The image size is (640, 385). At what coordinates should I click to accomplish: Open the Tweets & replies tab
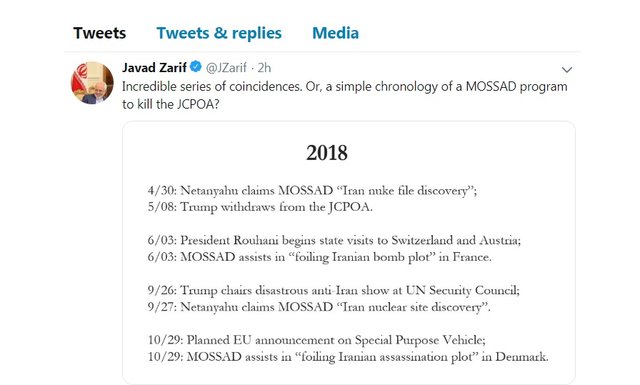[x=219, y=33]
